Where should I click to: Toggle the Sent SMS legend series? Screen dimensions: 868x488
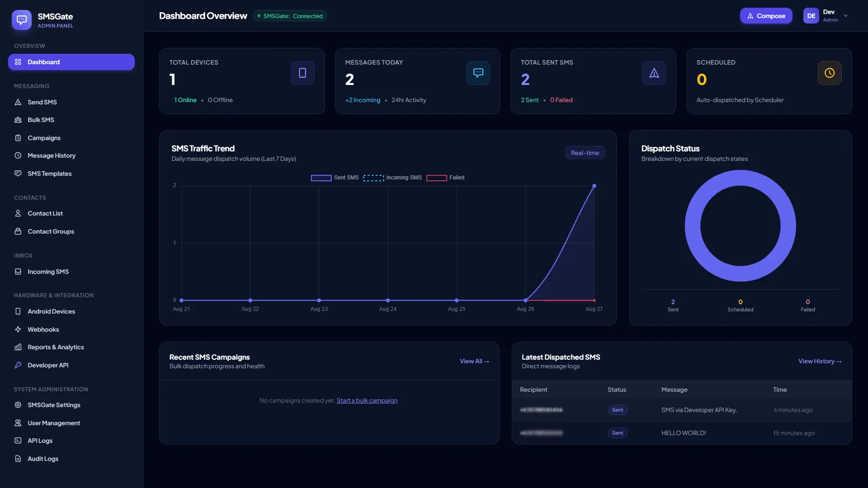335,178
